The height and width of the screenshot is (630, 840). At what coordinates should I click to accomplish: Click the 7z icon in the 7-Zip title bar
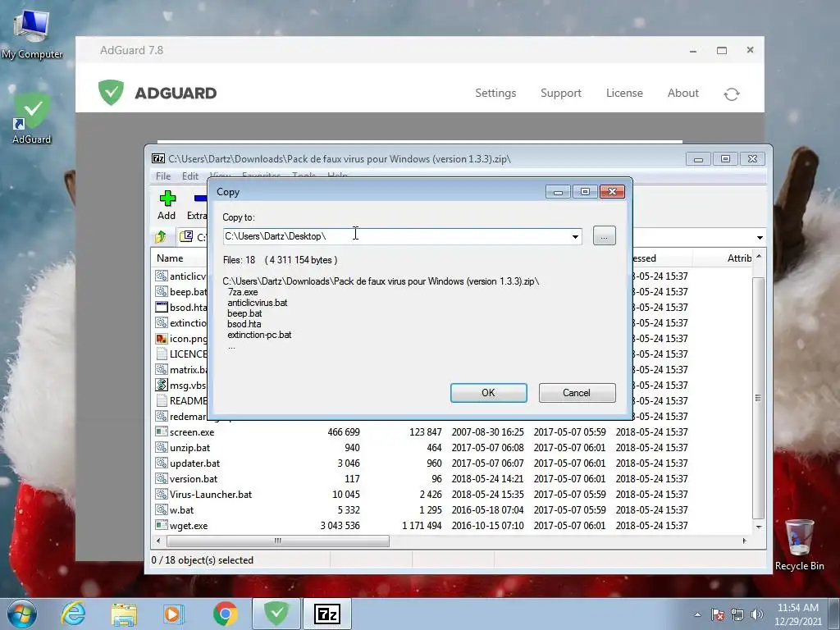point(158,158)
